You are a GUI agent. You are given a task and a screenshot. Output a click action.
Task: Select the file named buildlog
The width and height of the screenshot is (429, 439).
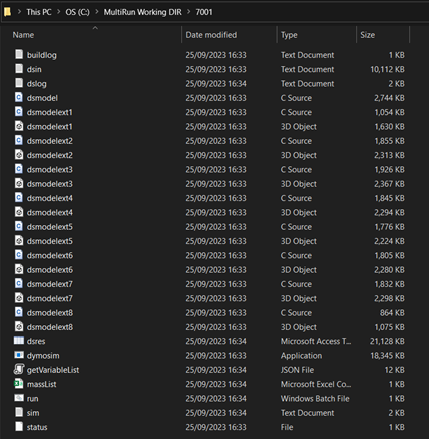42,55
